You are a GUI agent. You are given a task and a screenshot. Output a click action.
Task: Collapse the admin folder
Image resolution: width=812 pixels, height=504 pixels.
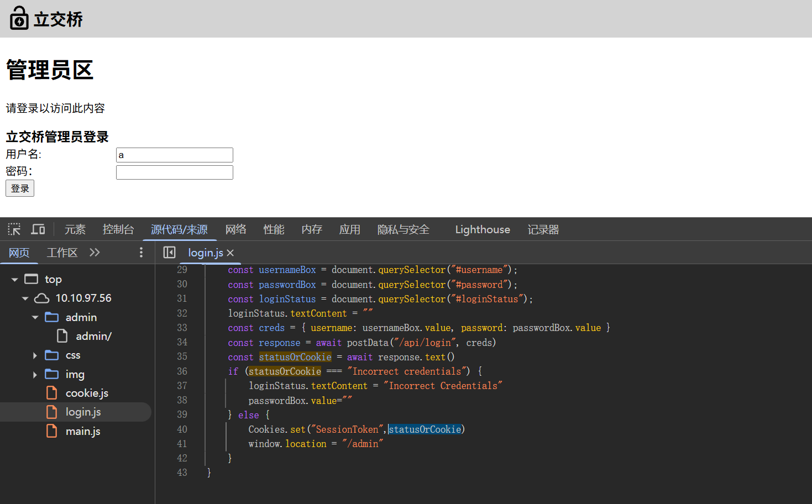35,318
